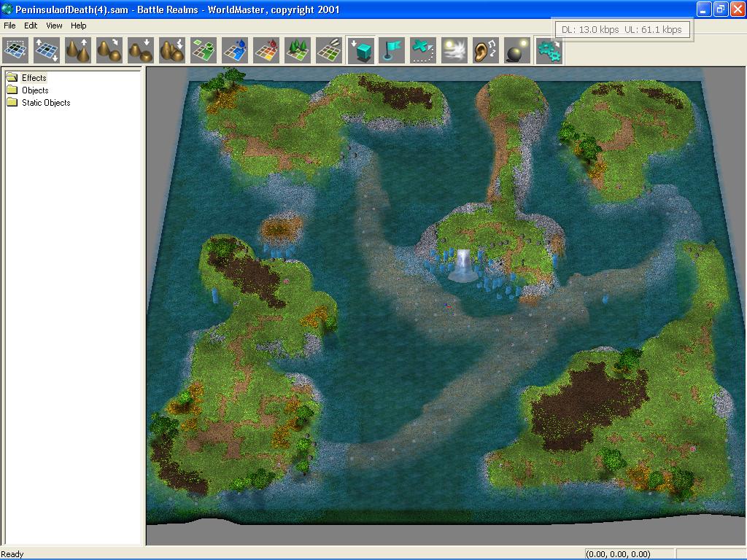
Task: Select the flag marker tool
Action: coord(391,50)
